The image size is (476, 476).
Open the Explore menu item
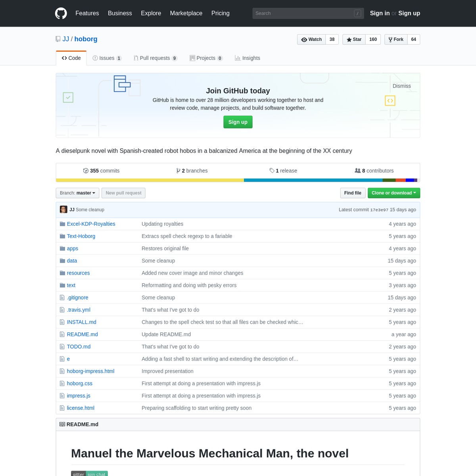[151, 13]
